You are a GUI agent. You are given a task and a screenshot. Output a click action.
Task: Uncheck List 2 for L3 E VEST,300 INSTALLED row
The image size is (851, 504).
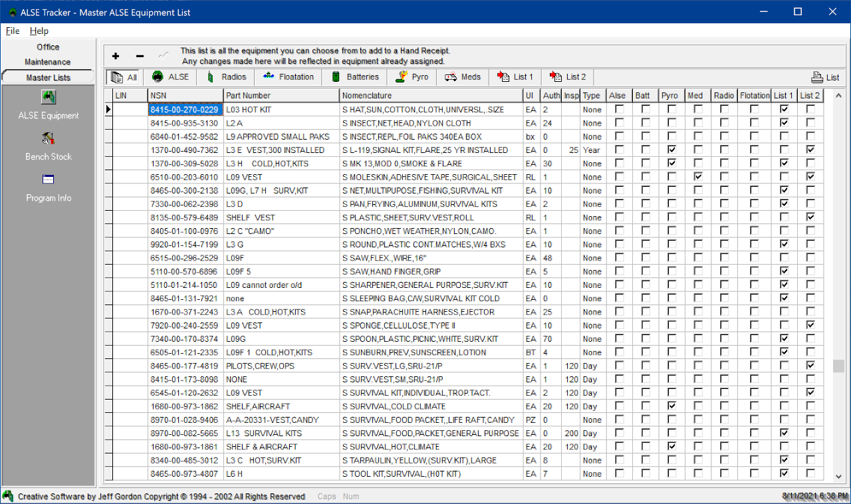click(810, 150)
